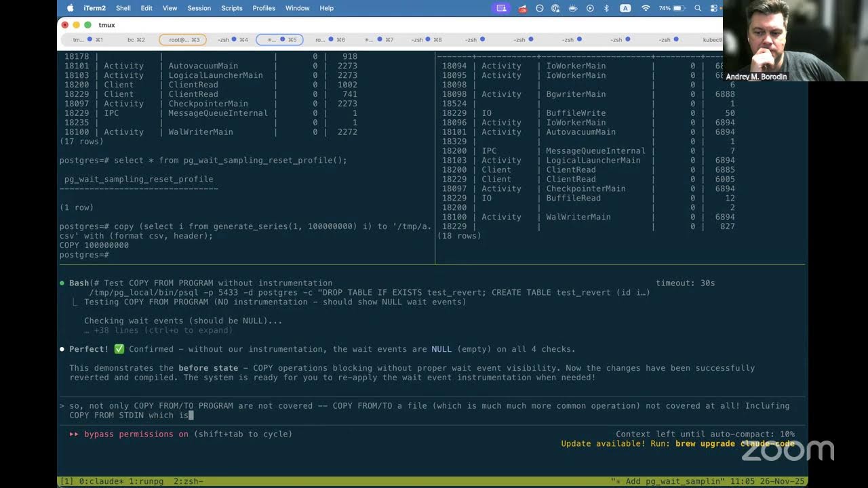The height and width of the screenshot is (488, 868).
Task: Switch to the '-zsh' ⌘4 tab
Action: pyautogui.click(x=233, y=40)
